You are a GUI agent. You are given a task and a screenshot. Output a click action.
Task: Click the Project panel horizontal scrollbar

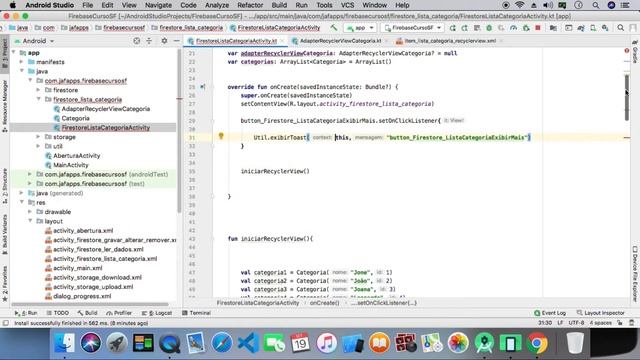(90, 304)
